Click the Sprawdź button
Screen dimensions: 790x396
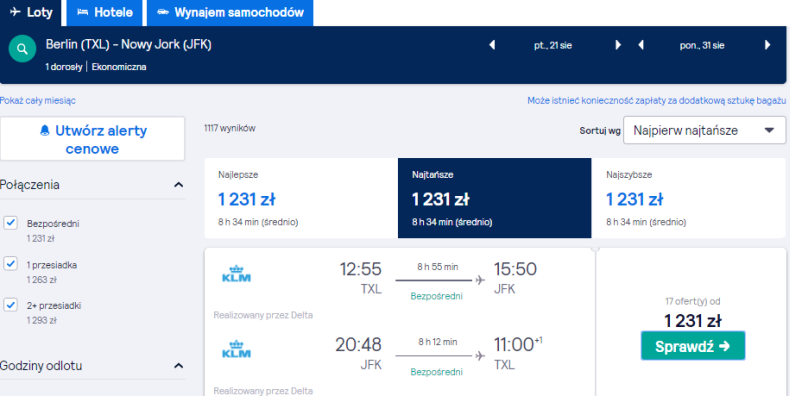click(693, 346)
